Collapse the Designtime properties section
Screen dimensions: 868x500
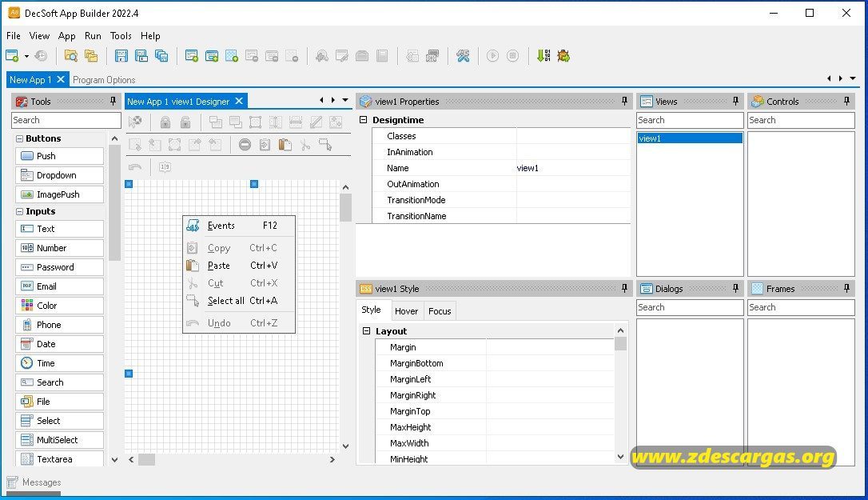[x=363, y=120]
